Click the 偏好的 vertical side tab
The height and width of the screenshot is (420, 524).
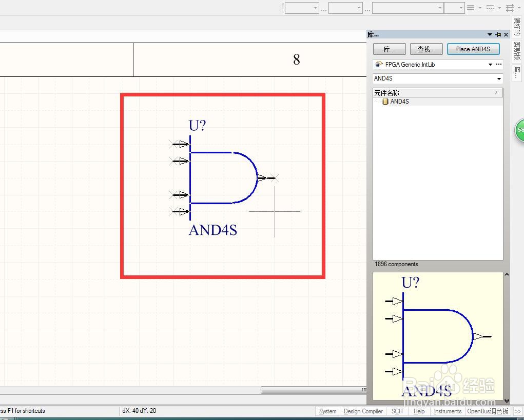click(x=517, y=26)
